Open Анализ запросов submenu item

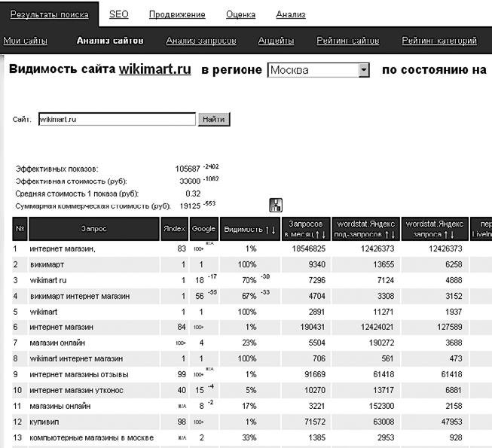201,41
